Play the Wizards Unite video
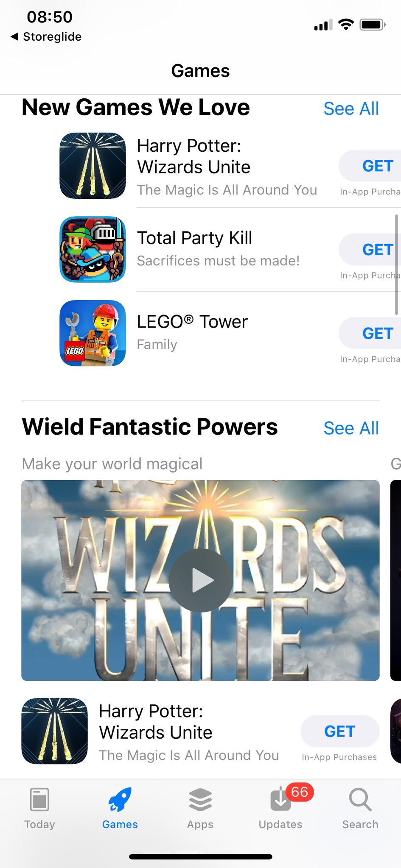Viewport: 401px width, 868px height. point(201,580)
